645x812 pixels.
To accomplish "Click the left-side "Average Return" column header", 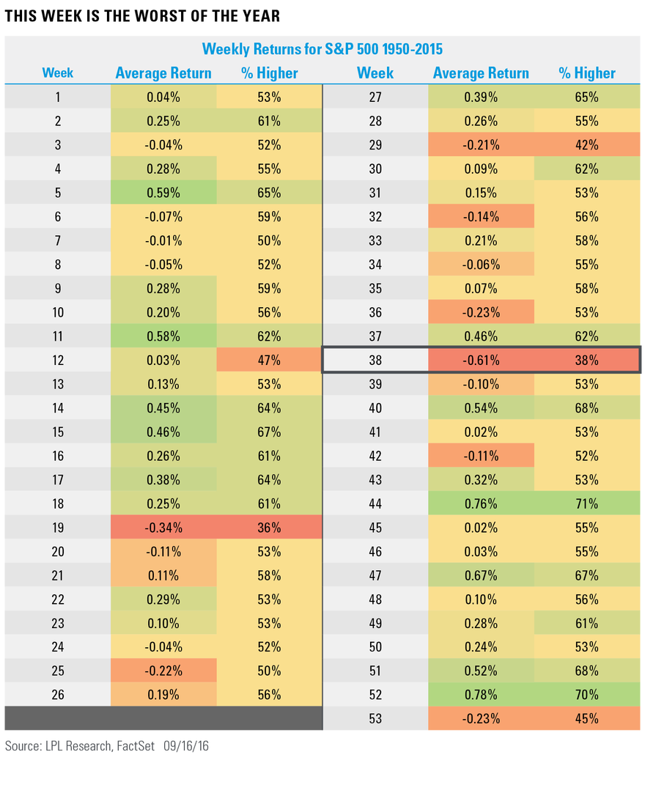I will 163,73.
